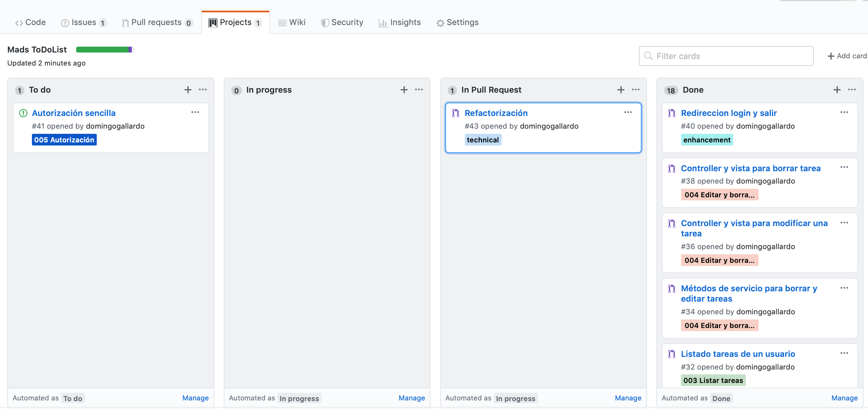Click pull request icon on modificar una tarea card
868x409 pixels.
click(x=672, y=224)
